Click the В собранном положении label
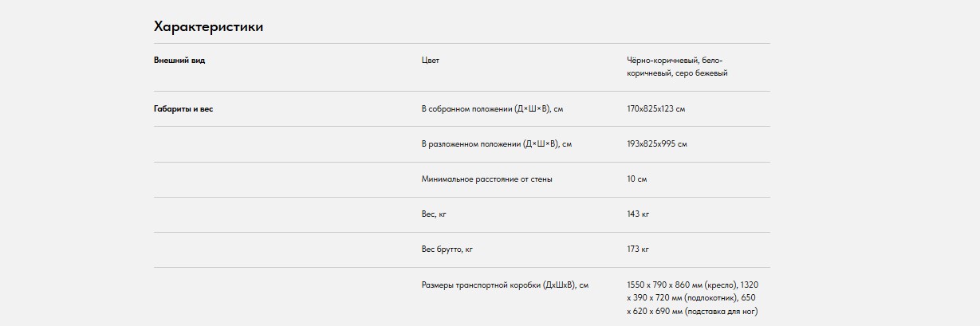Image resolution: width=980 pixels, height=326 pixels. 498,109
